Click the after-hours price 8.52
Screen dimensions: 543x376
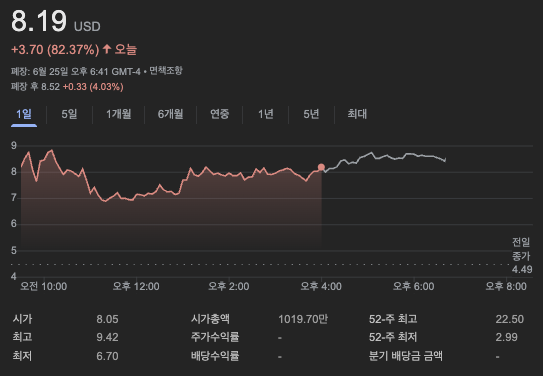pyautogui.click(x=51, y=87)
